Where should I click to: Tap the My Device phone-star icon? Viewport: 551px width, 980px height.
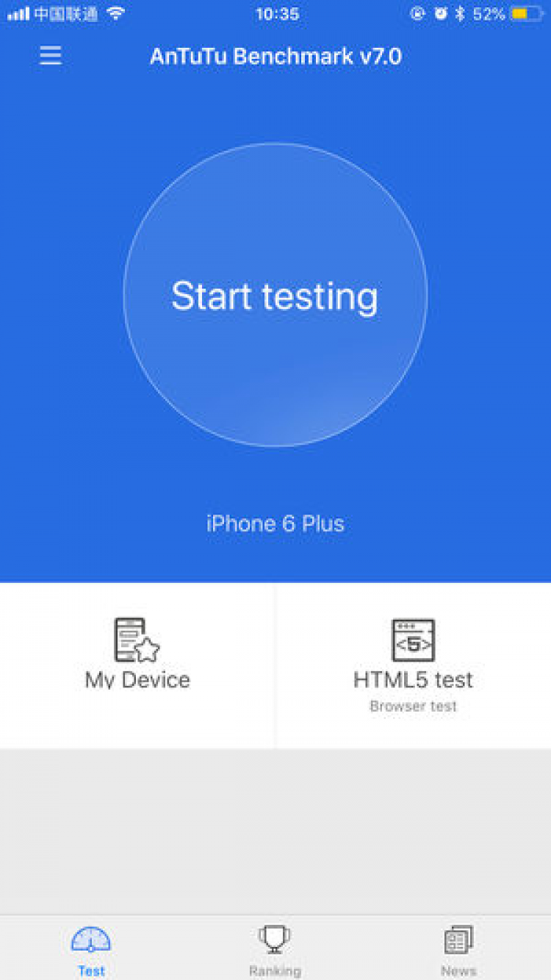[x=137, y=640]
